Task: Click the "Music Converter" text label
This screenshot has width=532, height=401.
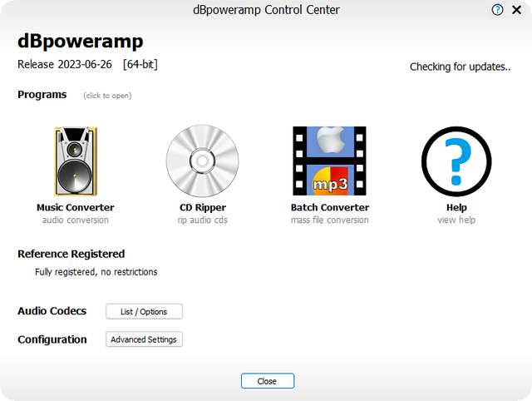Action: click(x=75, y=208)
